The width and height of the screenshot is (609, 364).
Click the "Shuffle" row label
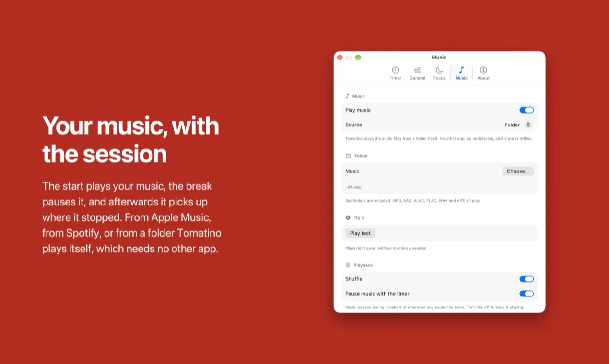[x=354, y=279]
